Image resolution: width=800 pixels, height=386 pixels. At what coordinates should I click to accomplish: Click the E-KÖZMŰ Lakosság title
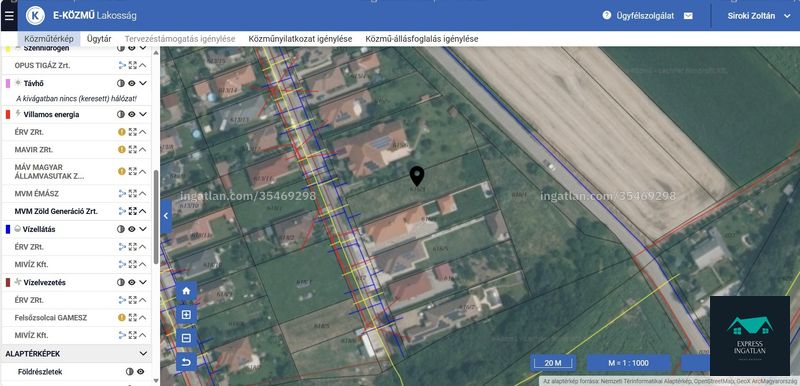95,16
